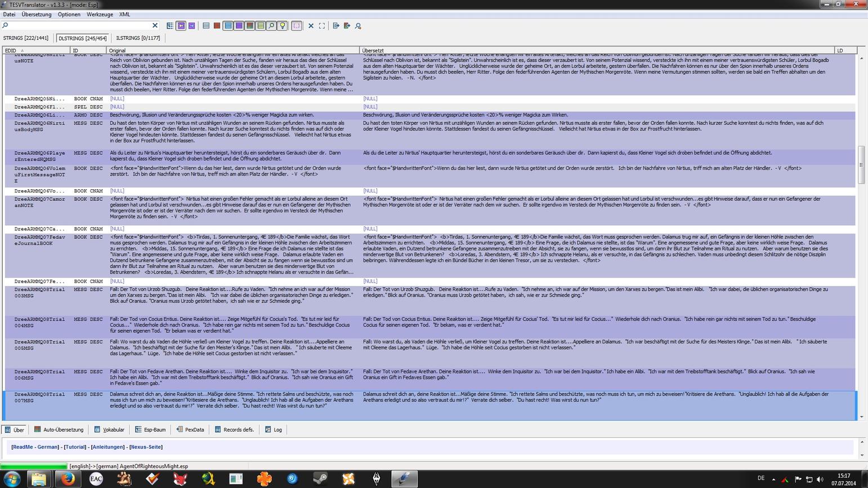Click the purple curly braces toolbar icon
Image resolution: width=868 pixels, height=488 pixels.
[x=297, y=26]
